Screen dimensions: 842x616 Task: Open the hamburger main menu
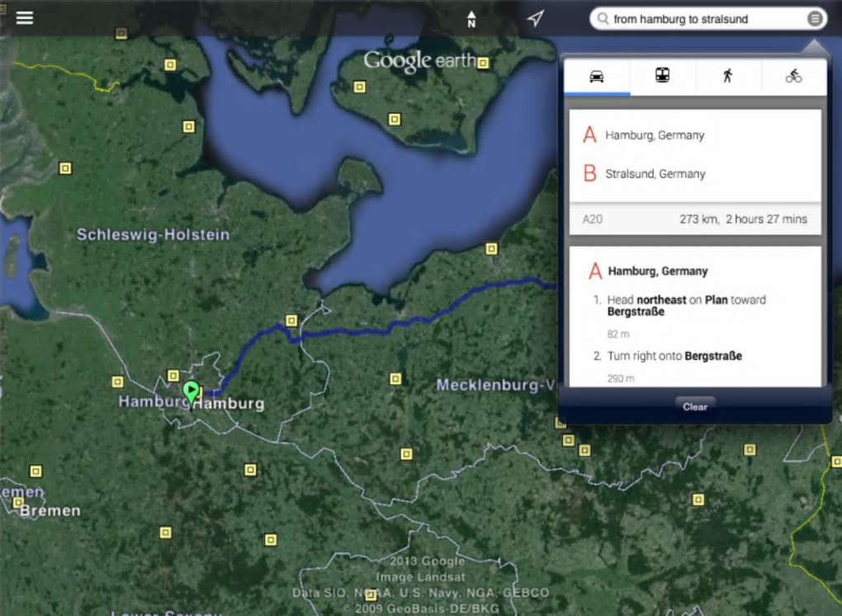click(x=25, y=17)
